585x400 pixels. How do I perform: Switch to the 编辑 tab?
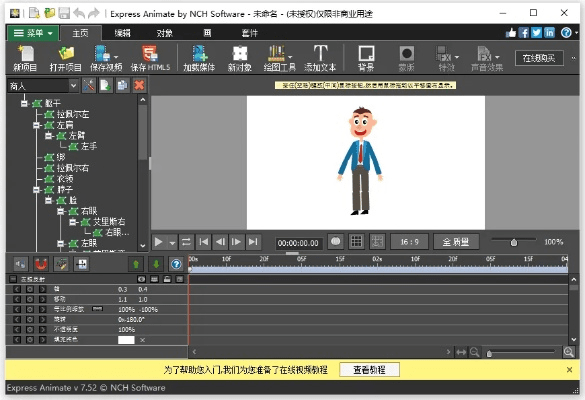pos(122,33)
